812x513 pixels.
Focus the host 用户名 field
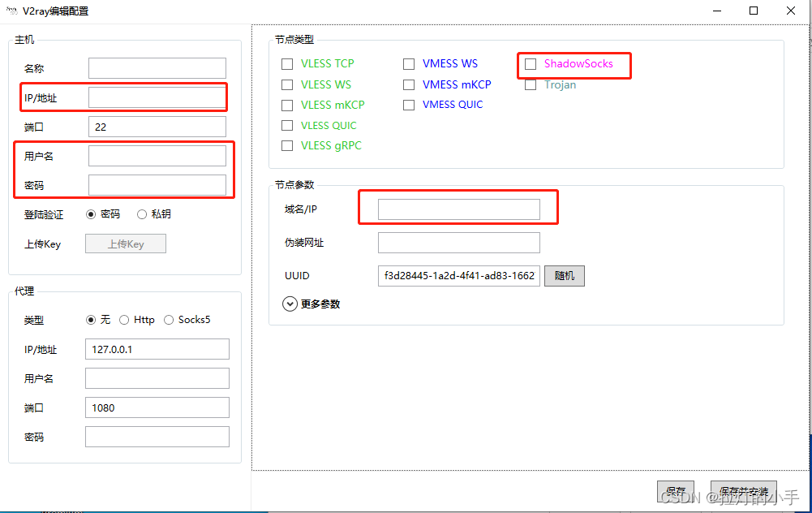(x=157, y=156)
